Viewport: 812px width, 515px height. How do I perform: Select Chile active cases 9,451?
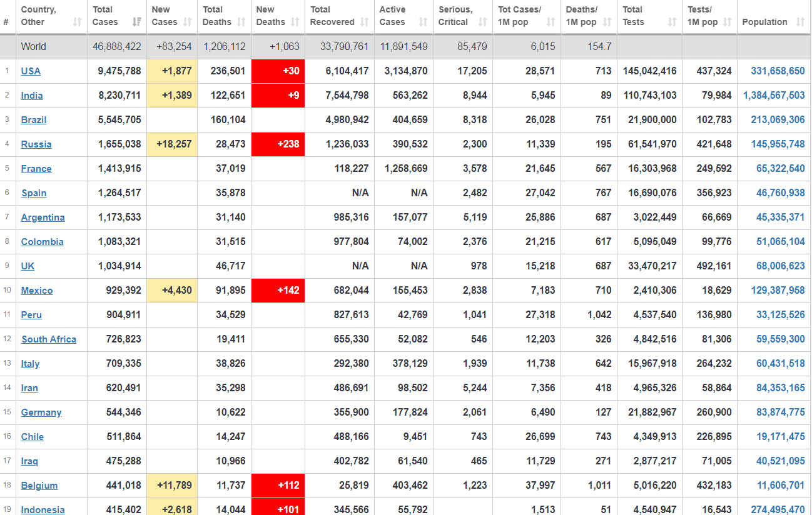[416, 437]
